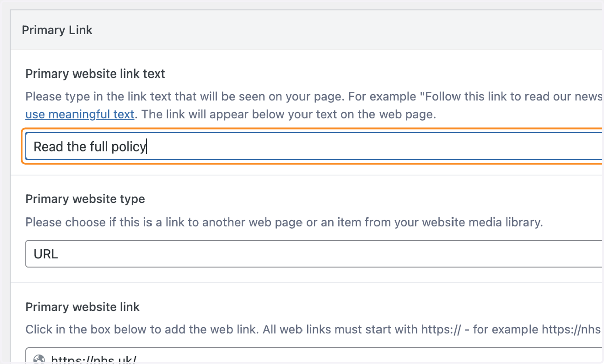Click the 'Primary website link' label
Viewport: 604px width, 364px height.
[83, 307]
